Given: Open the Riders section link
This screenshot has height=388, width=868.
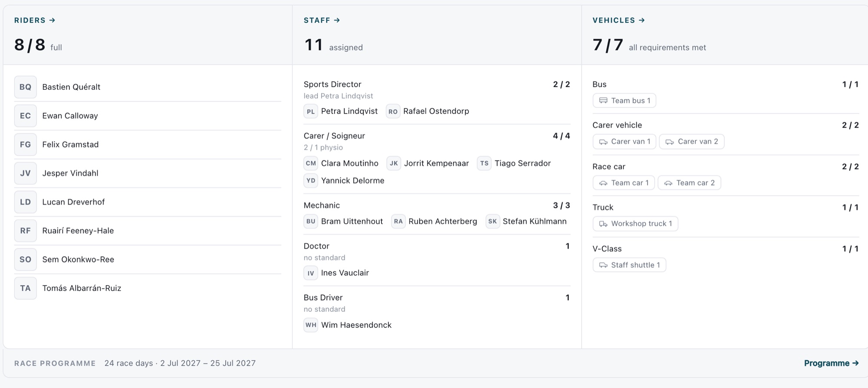Looking at the screenshot, I should [35, 20].
